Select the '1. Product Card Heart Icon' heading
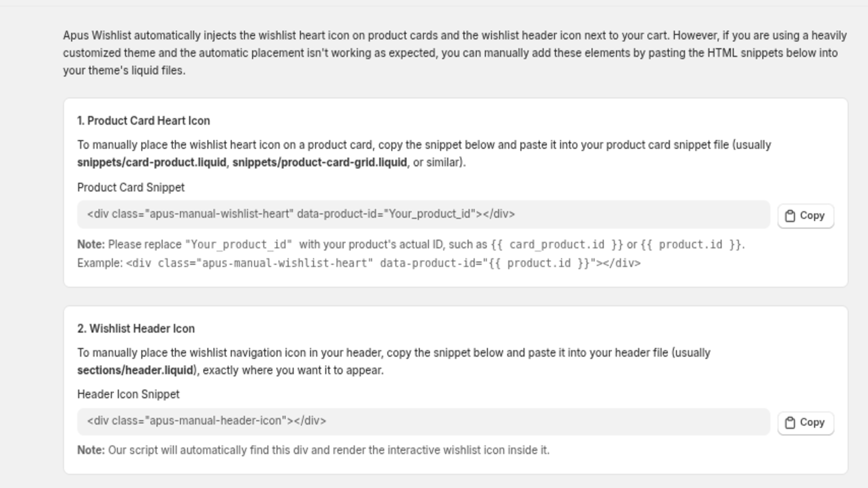This screenshot has width=868, height=488. coord(143,121)
